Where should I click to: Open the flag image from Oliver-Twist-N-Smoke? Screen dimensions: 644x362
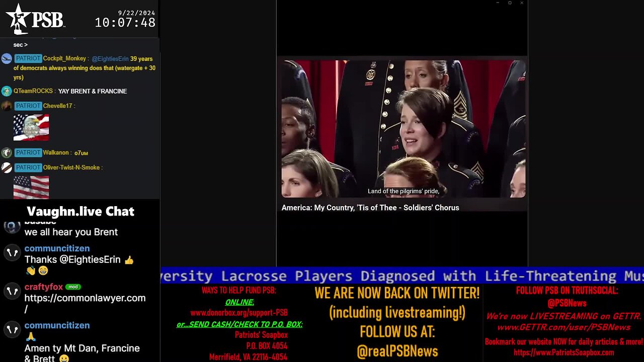click(x=31, y=188)
